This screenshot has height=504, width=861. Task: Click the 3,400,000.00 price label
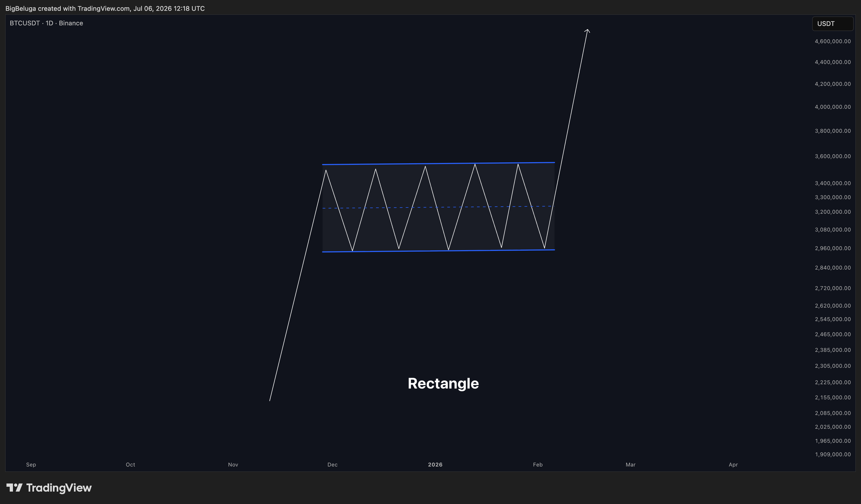coord(833,183)
